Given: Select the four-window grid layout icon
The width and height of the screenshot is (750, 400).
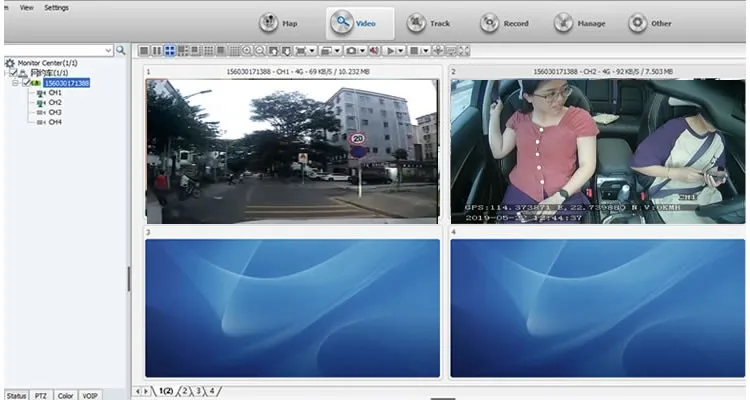Looking at the screenshot, I should point(169,50).
